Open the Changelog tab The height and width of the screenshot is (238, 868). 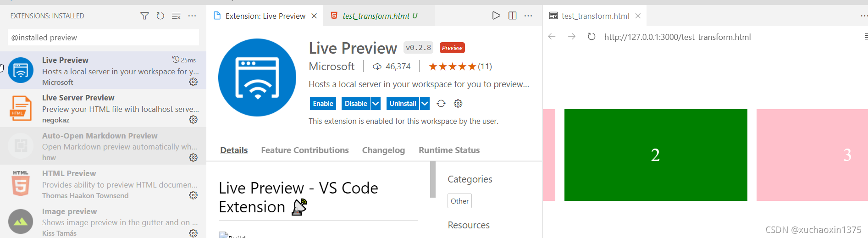[383, 150]
